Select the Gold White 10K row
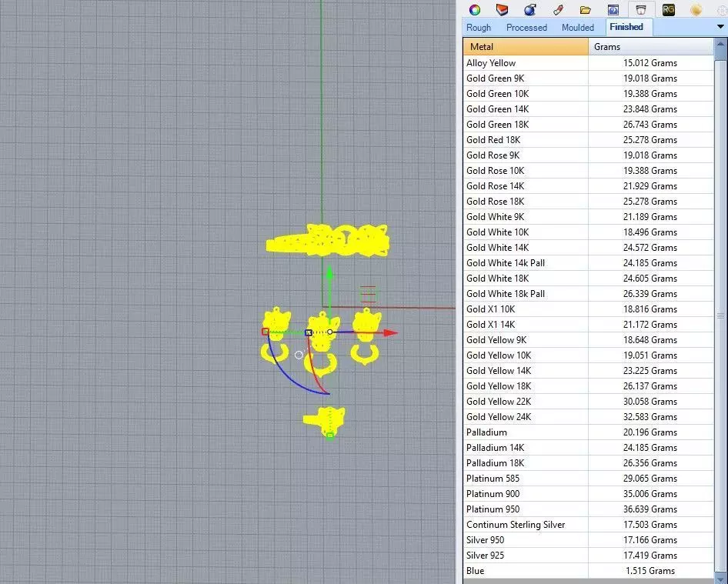Screen dimensions: 728x584 click(588, 232)
